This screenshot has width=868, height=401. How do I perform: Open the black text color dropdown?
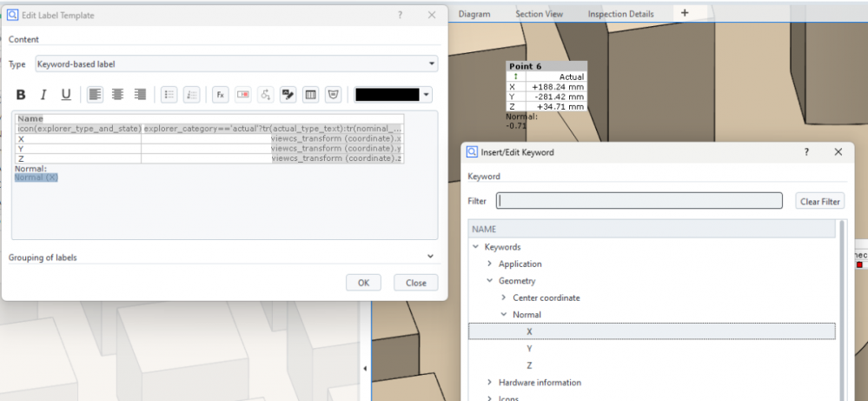pyautogui.click(x=427, y=95)
